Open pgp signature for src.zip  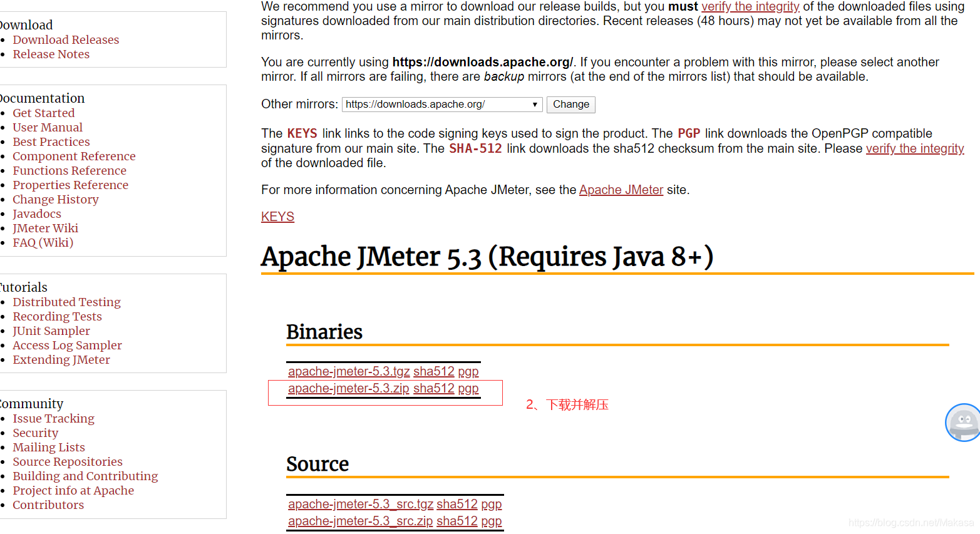coord(492,521)
